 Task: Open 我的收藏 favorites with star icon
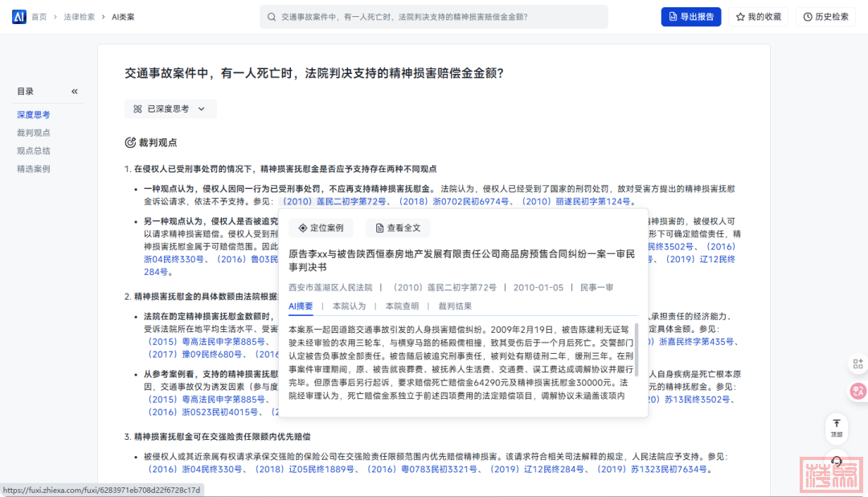pyautogui.click(x=758, y=17)
